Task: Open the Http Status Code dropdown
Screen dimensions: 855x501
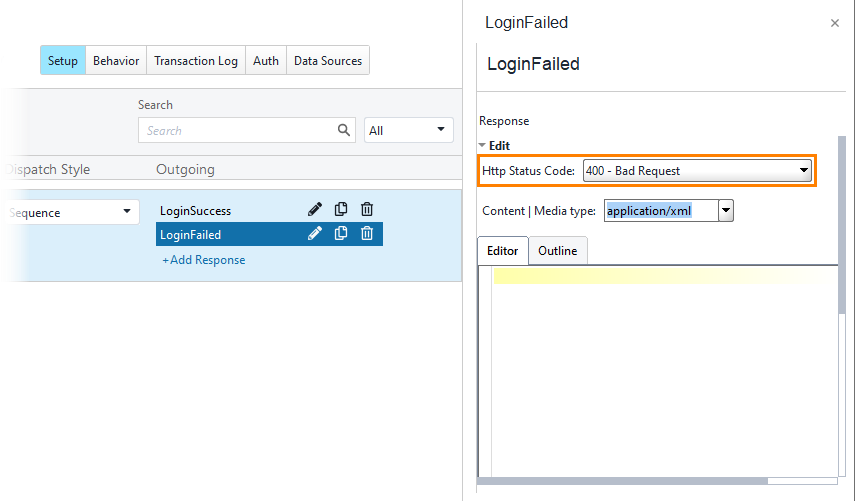Action: (697, 171)
